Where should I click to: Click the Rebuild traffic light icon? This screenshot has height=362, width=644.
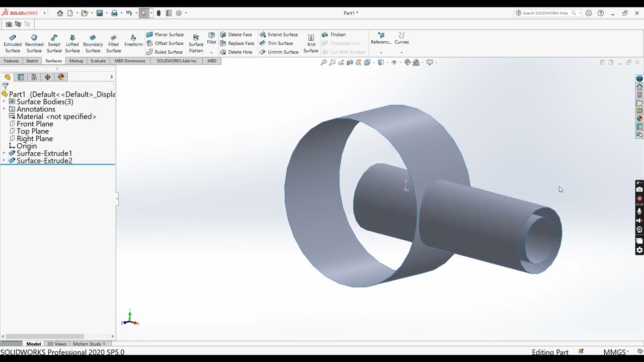159,13
